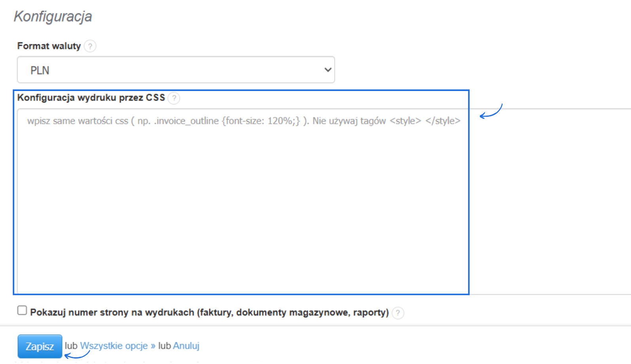The width and height of the screenshot is (631, 364).
Task: Click help icon after page number checkbox label
Action: click(x=398, y=313)
